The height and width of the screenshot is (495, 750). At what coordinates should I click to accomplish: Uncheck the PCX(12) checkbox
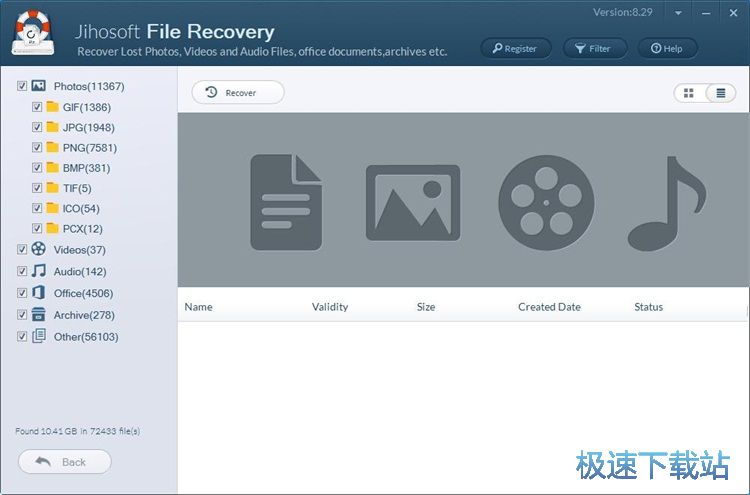pyautogui.click(x=37, y=228)
